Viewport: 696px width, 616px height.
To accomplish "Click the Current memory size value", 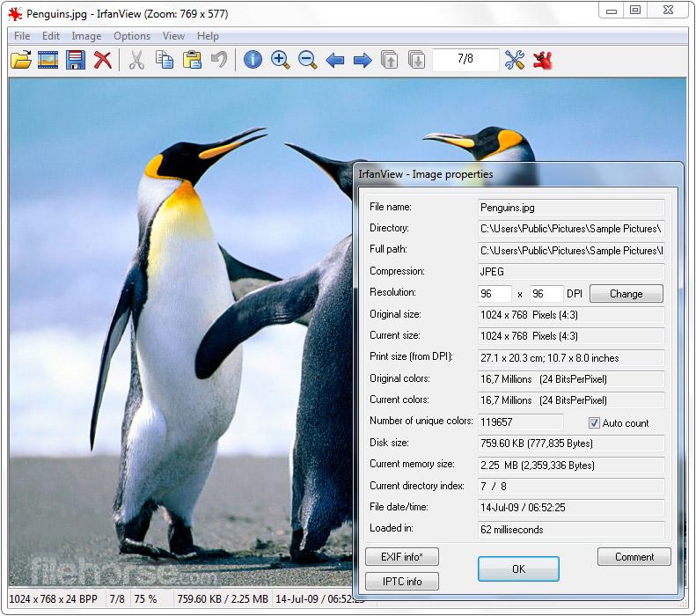I will click(571, 466).
